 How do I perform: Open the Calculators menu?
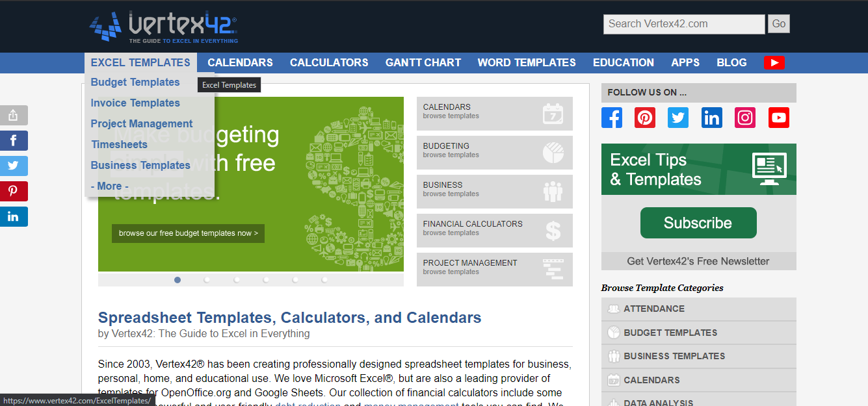329,62
